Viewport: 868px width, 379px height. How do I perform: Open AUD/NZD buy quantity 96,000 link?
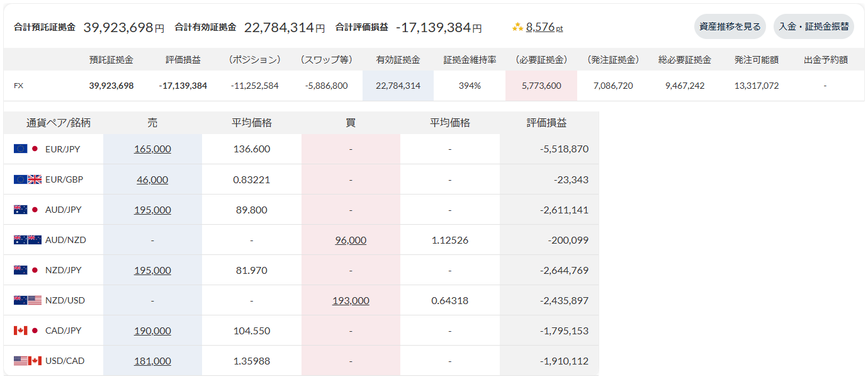click(x=351, y=240)
